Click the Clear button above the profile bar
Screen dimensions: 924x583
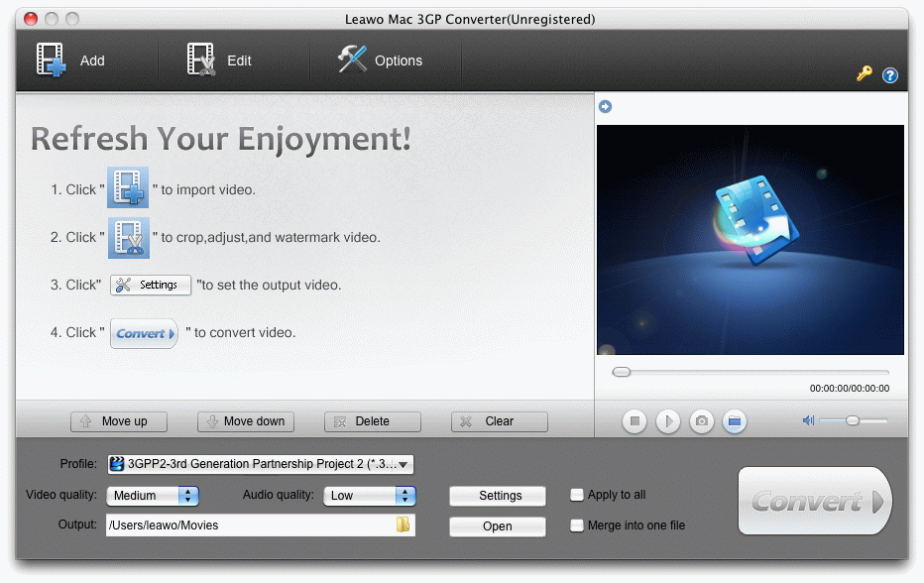tap(499, 421)
